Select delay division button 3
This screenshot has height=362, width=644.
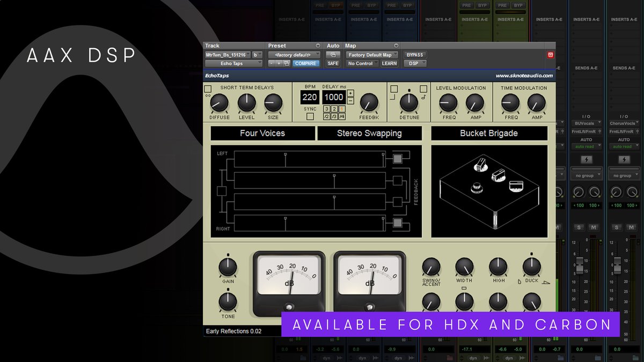(326, 109)
